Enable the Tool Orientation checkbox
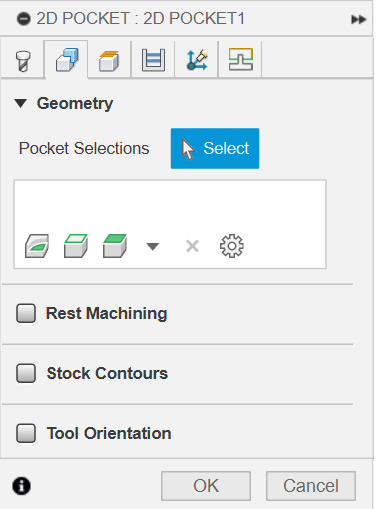 [26, 433]
